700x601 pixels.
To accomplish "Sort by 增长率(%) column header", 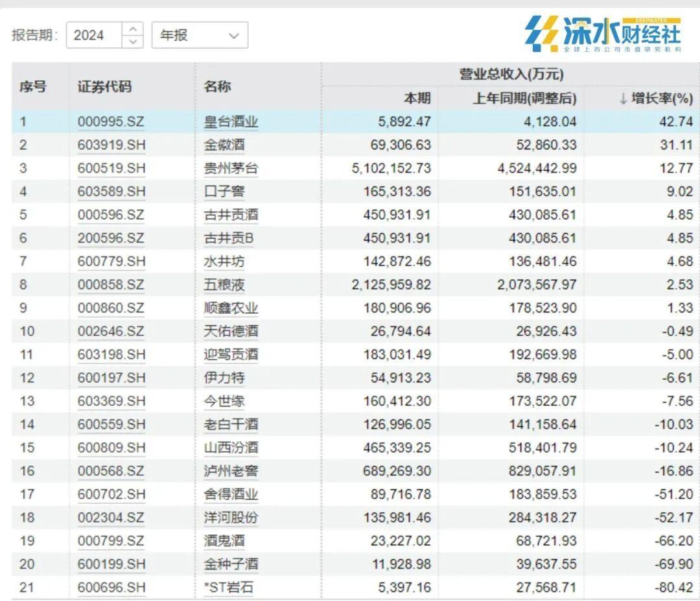I will (x=655, y=99).
